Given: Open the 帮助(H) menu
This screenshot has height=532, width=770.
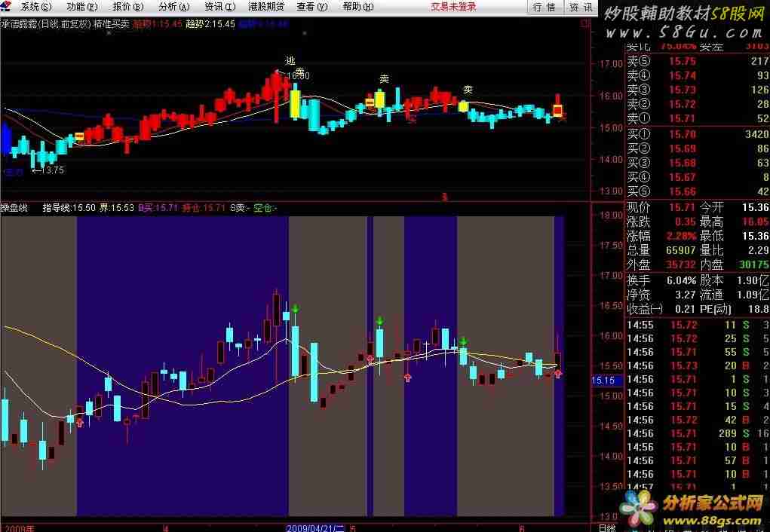Looking at the screenshot, I should (x=358, y=7).
